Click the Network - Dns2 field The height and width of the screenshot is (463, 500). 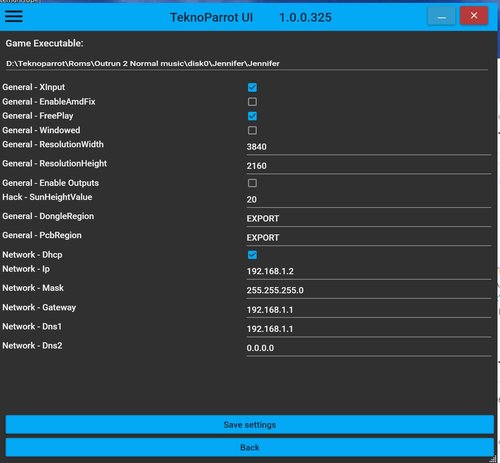[369, 348]
